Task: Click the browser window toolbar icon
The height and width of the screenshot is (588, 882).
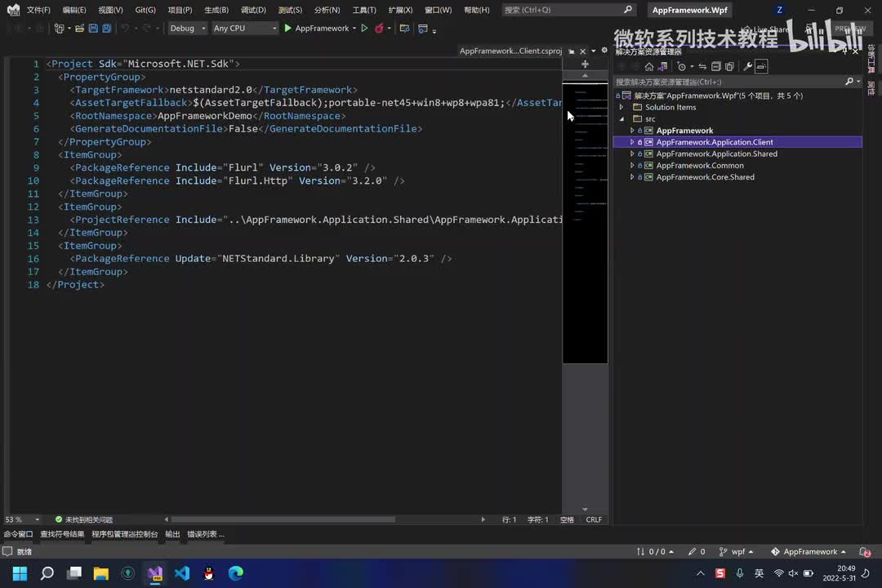Action: (x=423, y=28)
